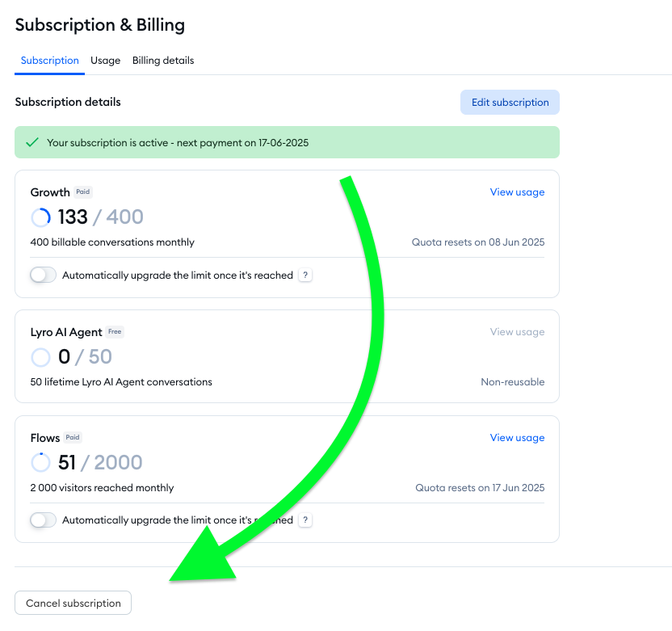Select the Subscription tab
The width and height of the screenshot is (672, 631).
(x=49, y=60)
